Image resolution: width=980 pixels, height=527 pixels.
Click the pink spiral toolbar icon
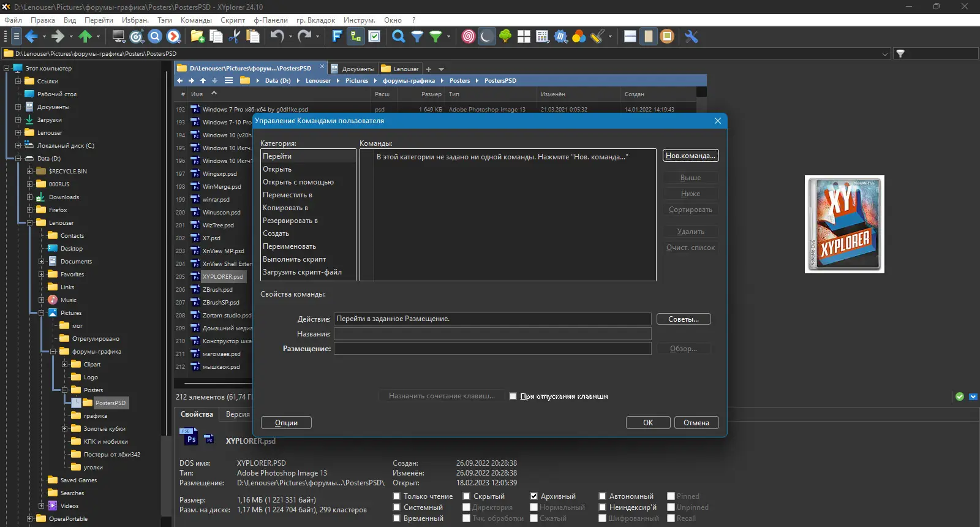point(468,37)
